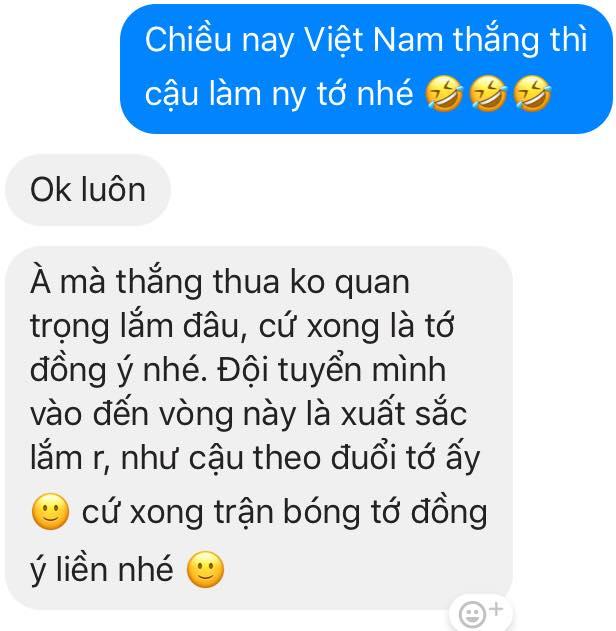Open the add emoji reaction button

pos(480,613)
